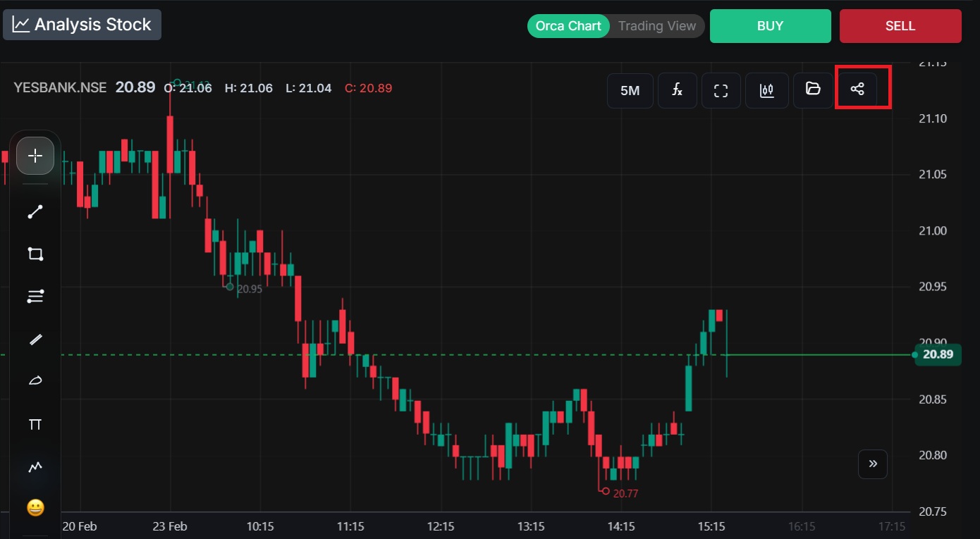Select the eraser tool

pyautogui.click(x=35, y=381)
